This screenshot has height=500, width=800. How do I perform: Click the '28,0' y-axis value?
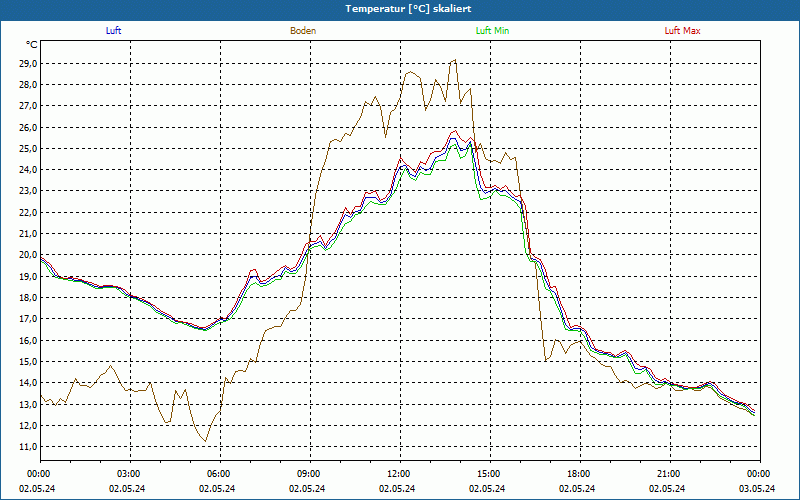pos(28,85)
